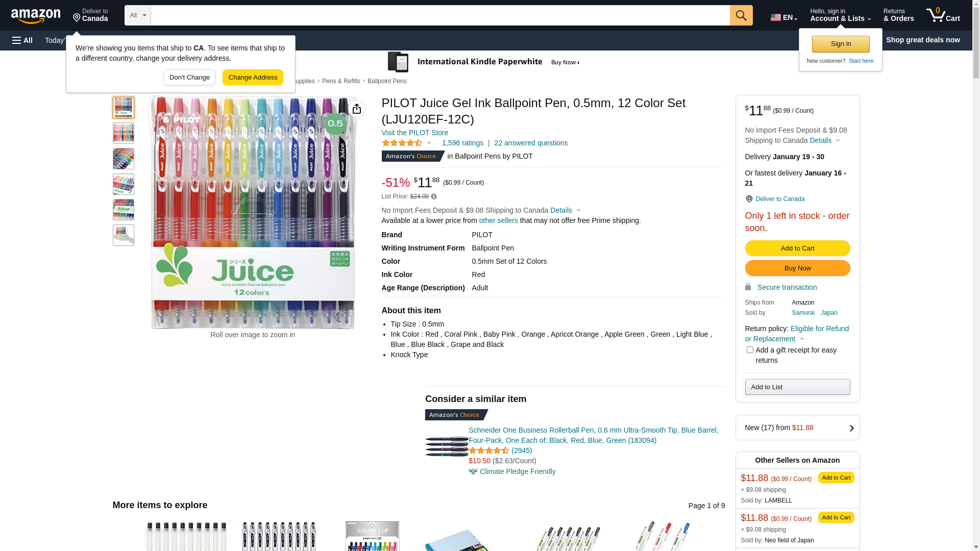Select the second product thumbnail image
This screenshot has height=551, width=980.
[x=124, y=133]
